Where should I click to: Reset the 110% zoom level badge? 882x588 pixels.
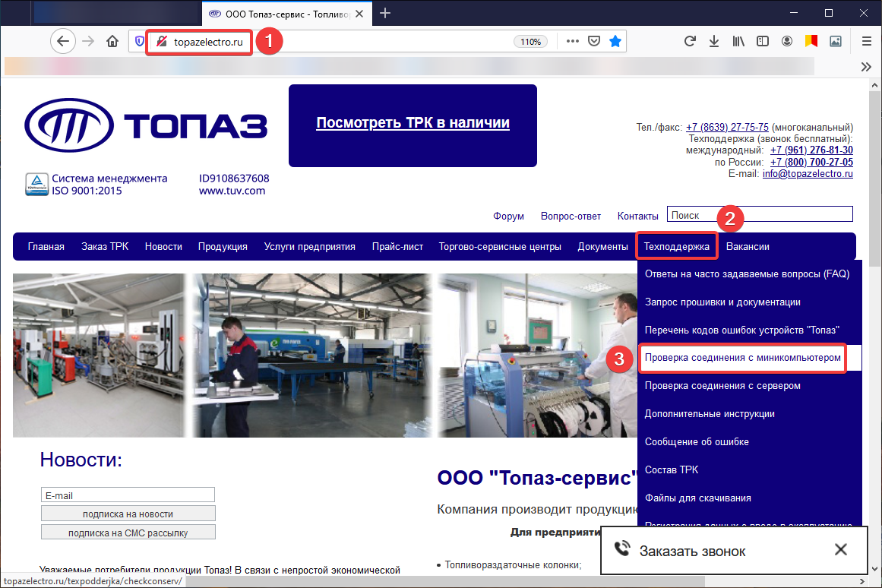point(530,42)
